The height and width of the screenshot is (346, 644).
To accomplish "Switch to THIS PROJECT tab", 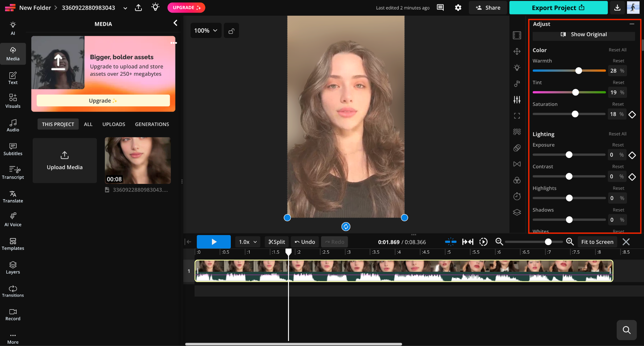I will coord(58,124).
